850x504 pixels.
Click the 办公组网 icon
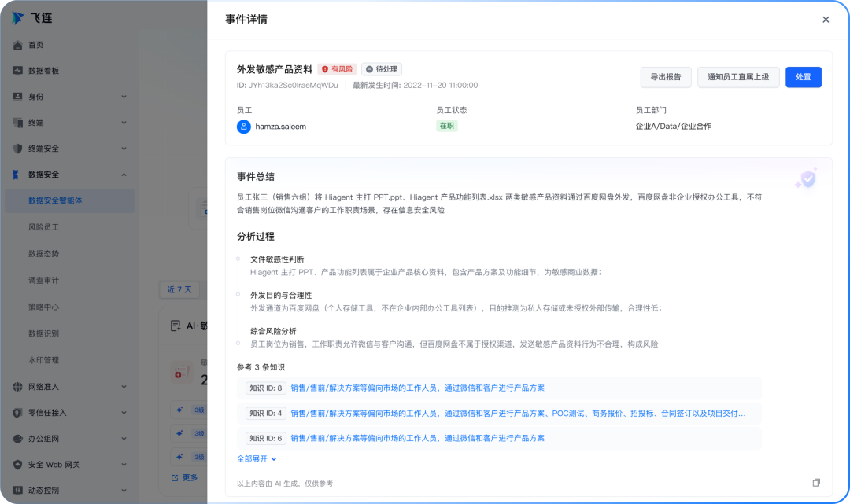point(17,439)
